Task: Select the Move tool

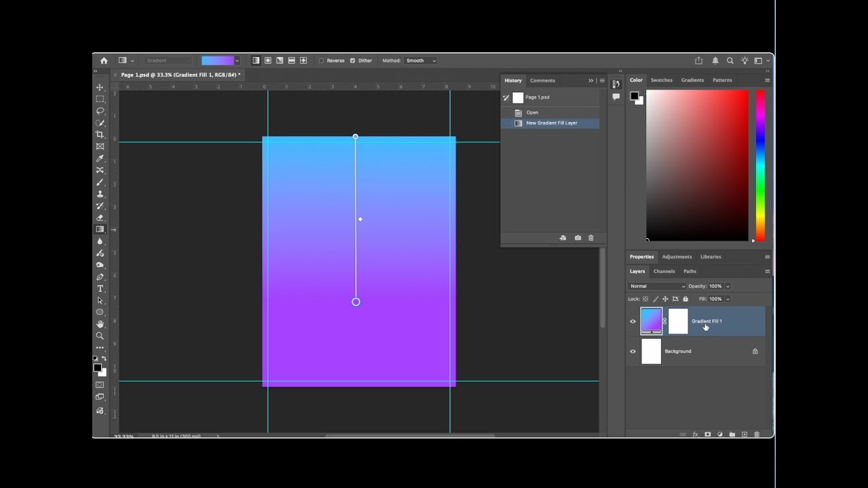Action: (x=100, y=87)
